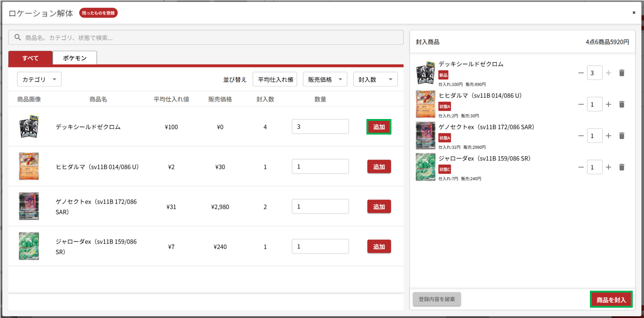Expand the 販売価格 sort dropdown
Image resolution: width=644 pixels, height=318 pixels.
click(325, 79)
